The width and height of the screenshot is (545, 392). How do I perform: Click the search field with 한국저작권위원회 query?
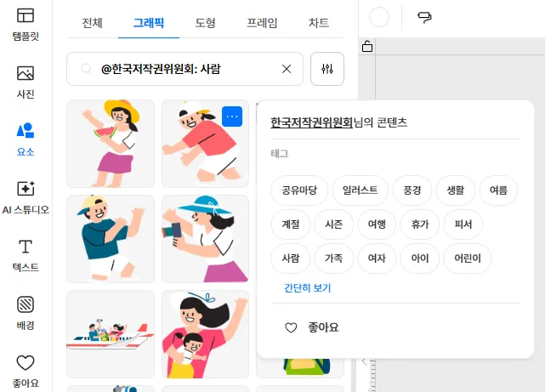pyautogui.click(x=185, y=69)
